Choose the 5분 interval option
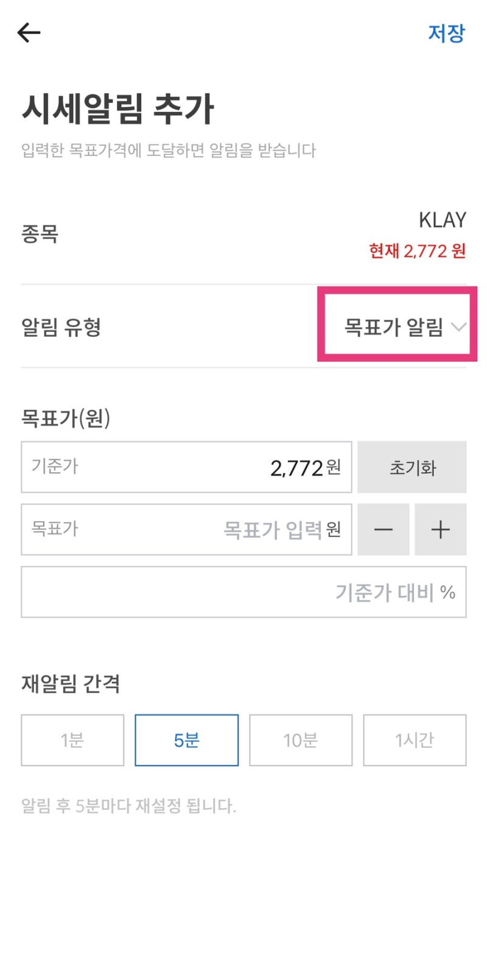 (x=186, y=740)
